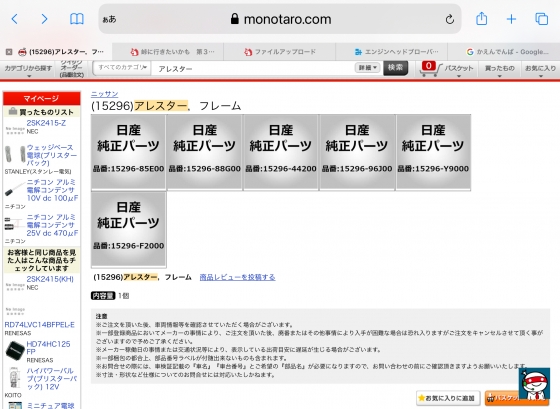
Task: Select part thumbnail 15296-Y9000
Action: (x=433, y=152)
